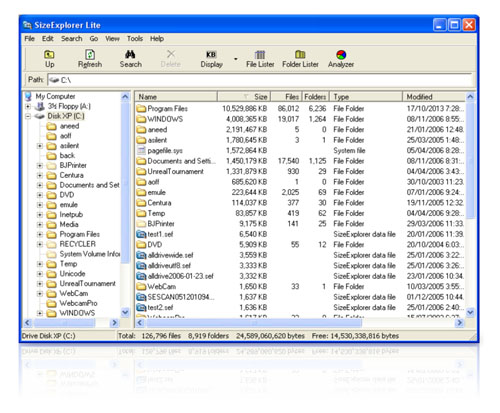Viewport: 500px width, 413px height.
Task: Select pagefile.sys in the file list
Action: pos(160,151)
